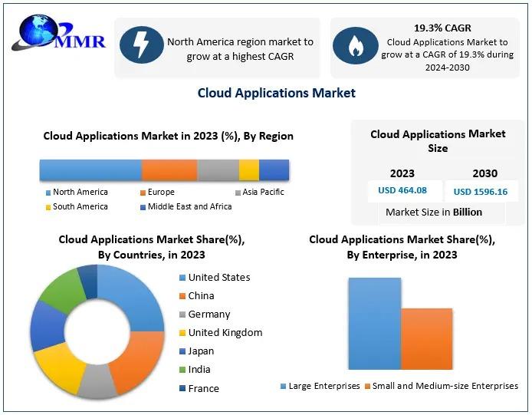Click the green India donut slice
The height and width of the screenshot is (415, 532).
(x=63, y=291)
